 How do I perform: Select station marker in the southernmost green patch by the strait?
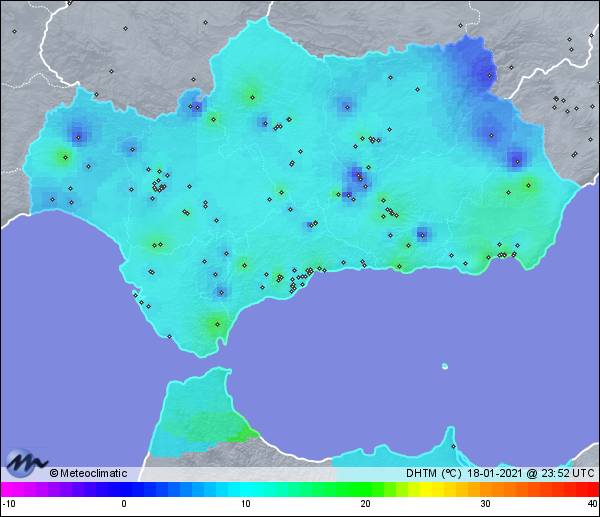click(x=217, y=325)
